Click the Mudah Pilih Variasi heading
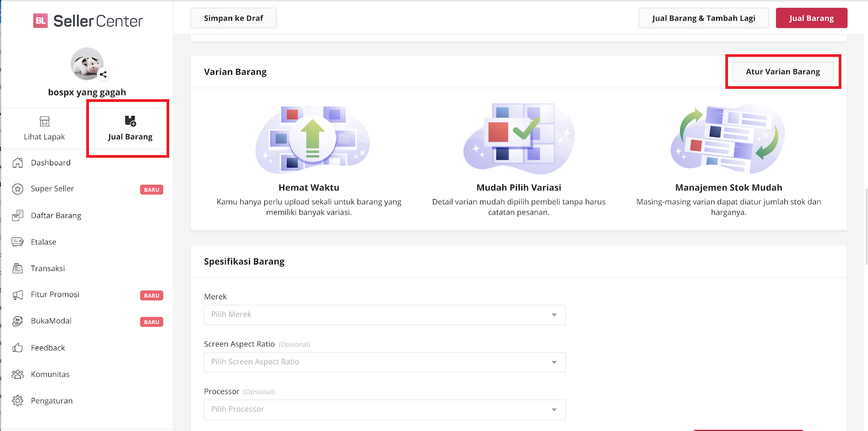This screenshot has height=431, width=868. (519, 188)
